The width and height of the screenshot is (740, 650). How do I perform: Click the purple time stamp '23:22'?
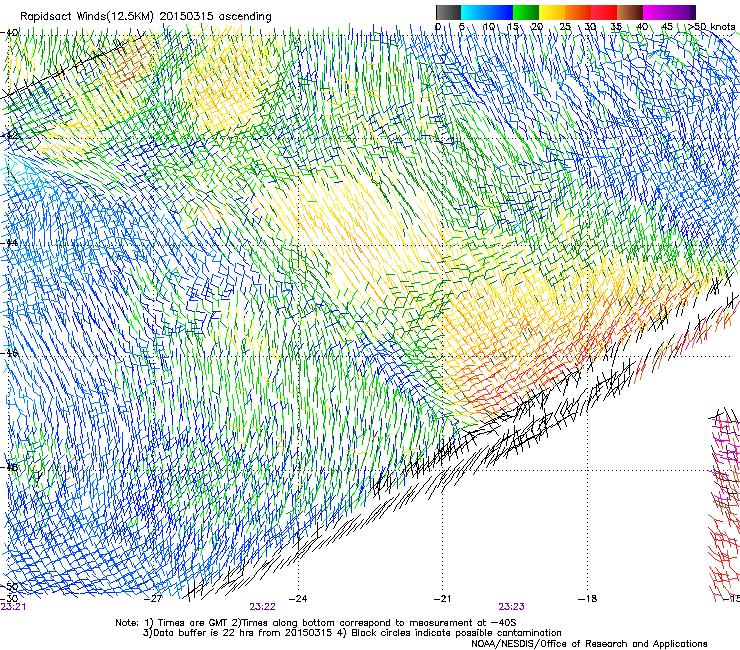[x=262, y=607]
